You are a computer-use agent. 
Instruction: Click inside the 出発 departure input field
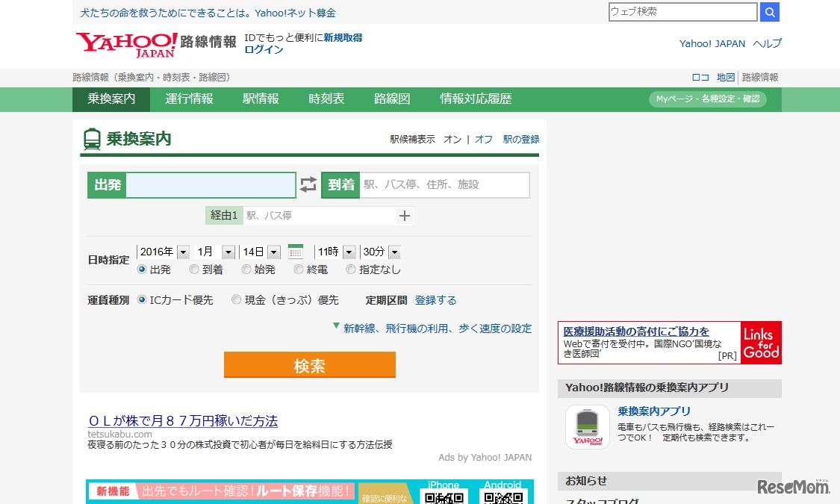[x=211, y=184]
